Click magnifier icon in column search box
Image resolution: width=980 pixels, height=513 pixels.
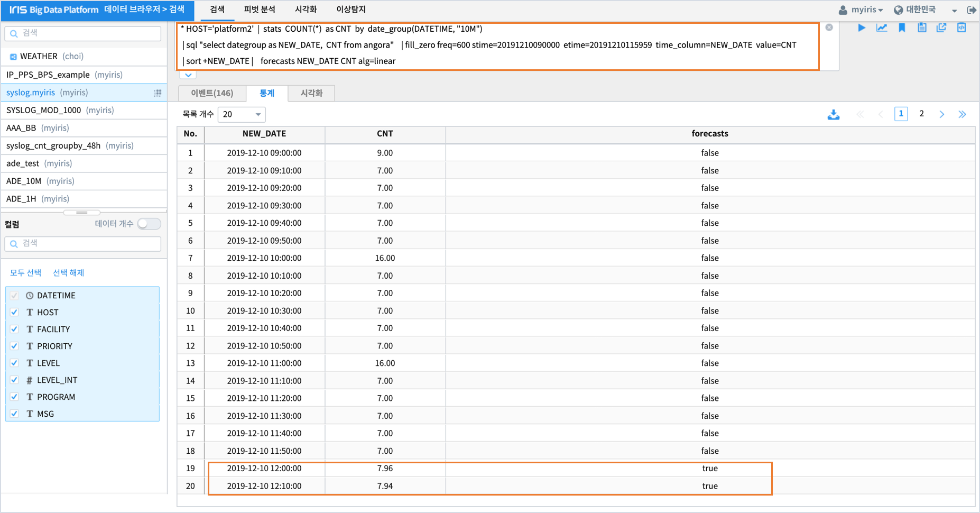point(14,244)
